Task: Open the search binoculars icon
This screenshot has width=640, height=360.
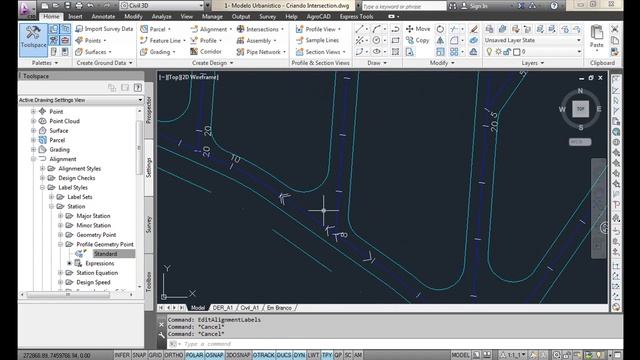Action: coord(453,6)
